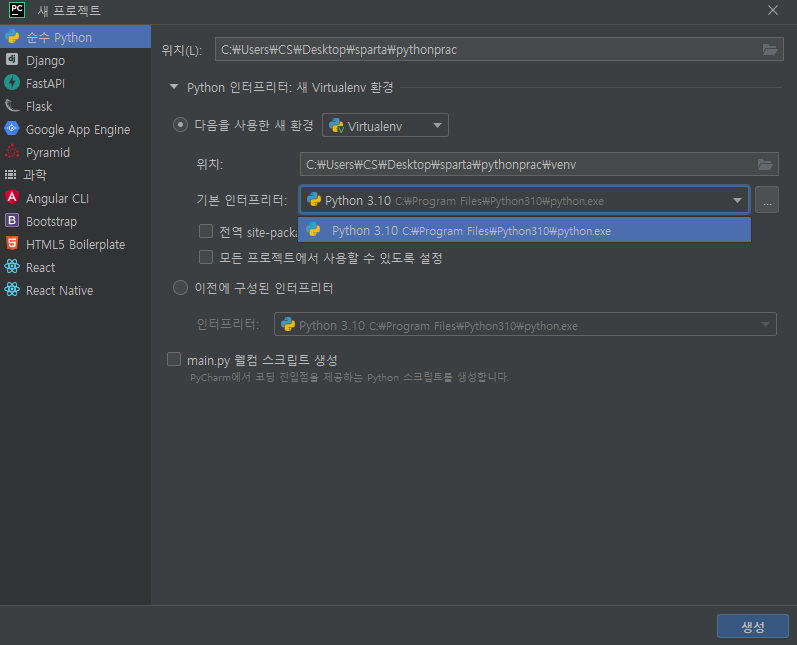Browse folder for project 위치(L) path
The width and height of the screenshot is (797, 645).
(x=770, y=49)
